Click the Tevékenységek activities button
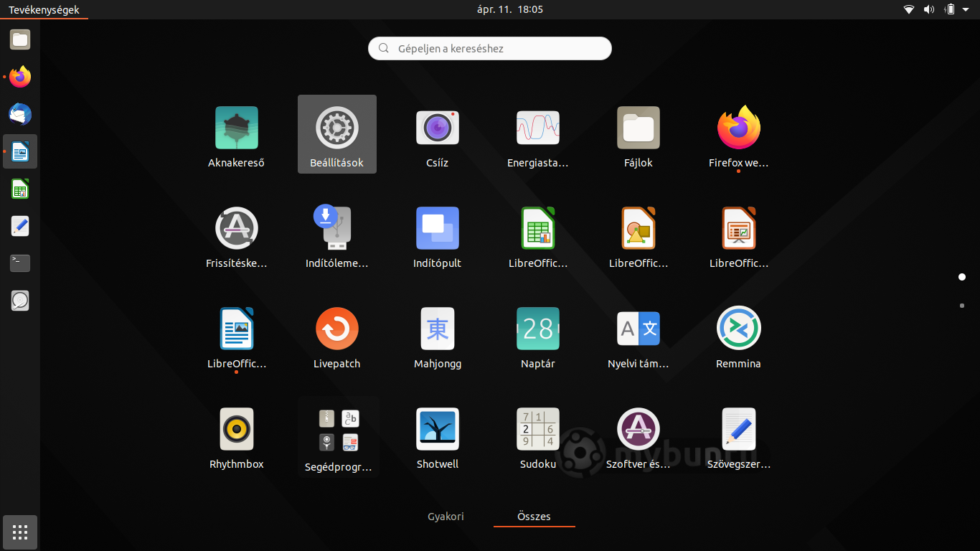Image resolution: width=980 pixels, height=551 pixels. click(44, 10)
